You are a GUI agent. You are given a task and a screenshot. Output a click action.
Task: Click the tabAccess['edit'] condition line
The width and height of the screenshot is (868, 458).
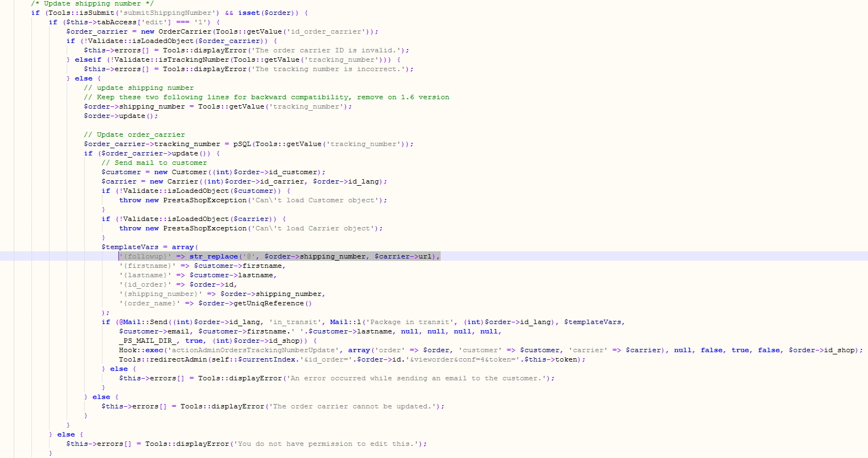pyautogui.click(x=134, y=22)
